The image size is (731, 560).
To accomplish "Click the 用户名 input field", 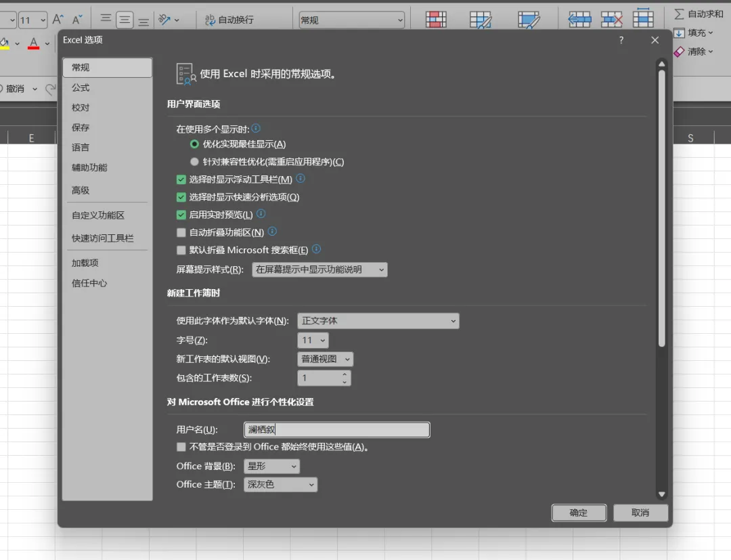I will click(x=336, y=430).
